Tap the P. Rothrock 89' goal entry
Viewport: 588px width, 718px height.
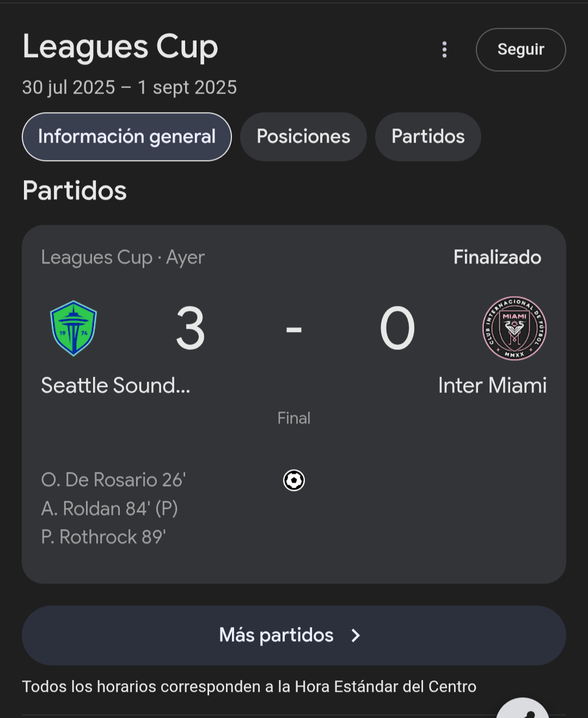click(x=103, y=537)
